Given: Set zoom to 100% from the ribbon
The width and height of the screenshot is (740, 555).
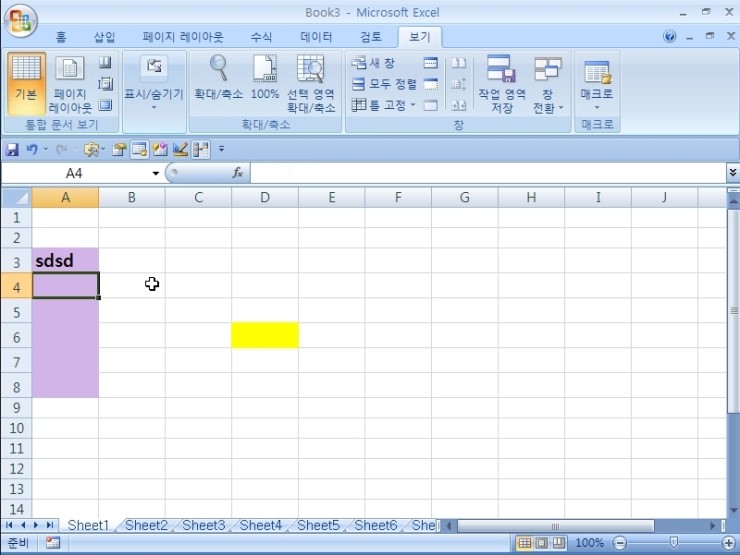Looking at the screenshot, I should [265, 80].
